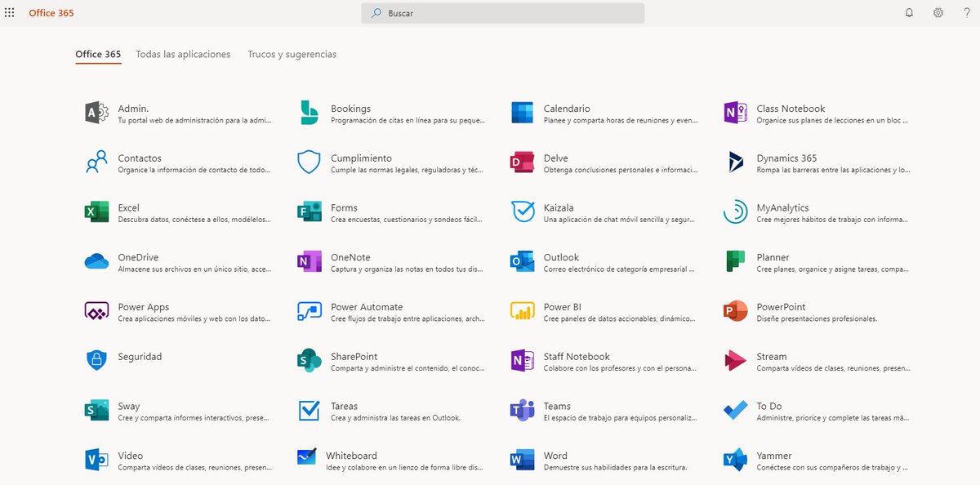Screen dimensions: 980x485
Task: Click the Sway app icon
Action: [x=96, y=411]
